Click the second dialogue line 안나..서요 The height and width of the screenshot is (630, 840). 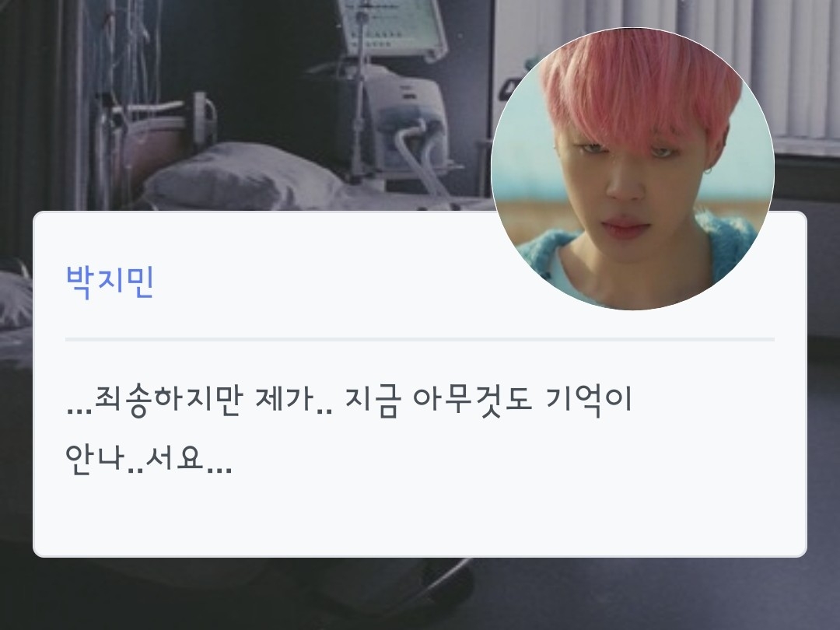coord(149,459)
